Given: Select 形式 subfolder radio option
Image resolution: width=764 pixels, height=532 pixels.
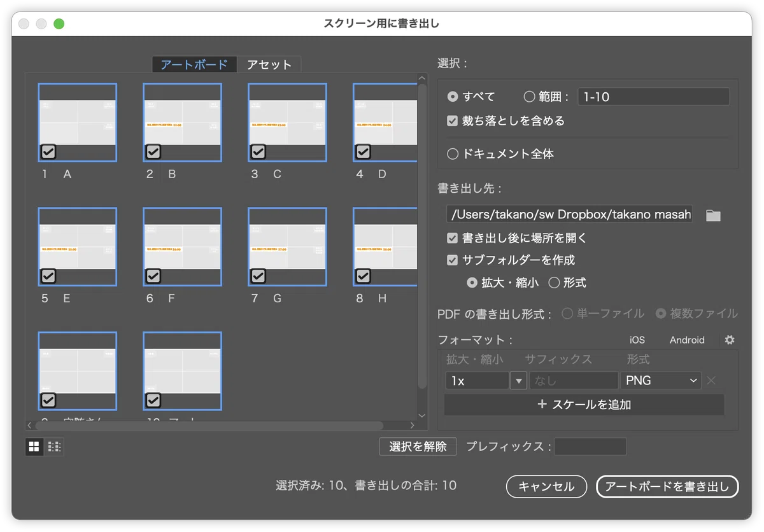Looking at the screenshot, I should click(554, 283).
